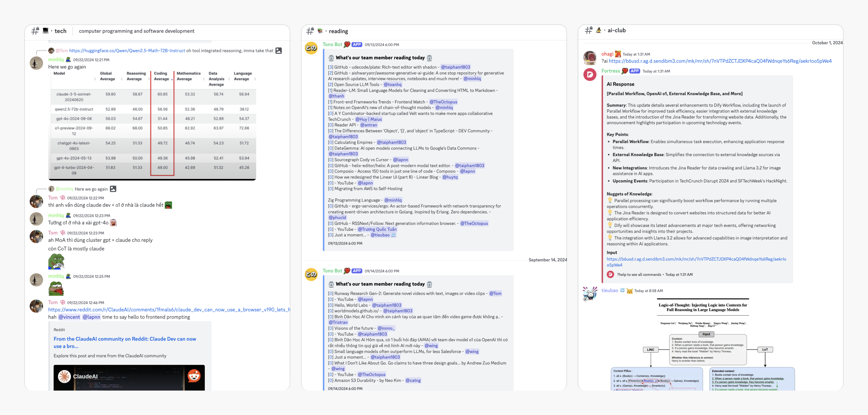Click the APP badge on Tono Bot 09/13 post
The width and height of the screenshot is (868, 415).
357,45
